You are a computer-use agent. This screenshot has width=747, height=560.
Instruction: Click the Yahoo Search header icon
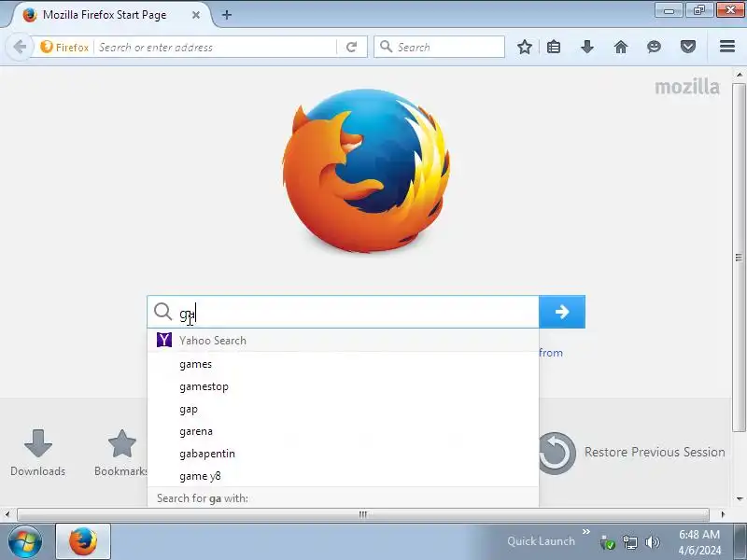click(164, 340)
